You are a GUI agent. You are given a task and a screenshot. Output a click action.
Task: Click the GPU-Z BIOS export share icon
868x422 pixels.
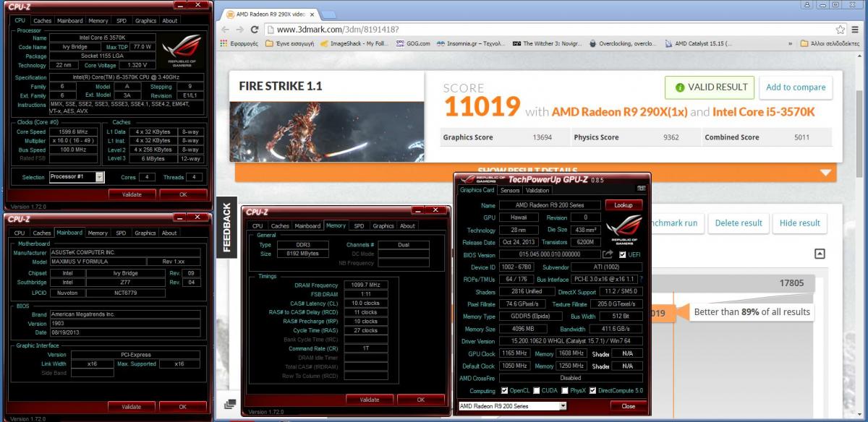point(608,254)
